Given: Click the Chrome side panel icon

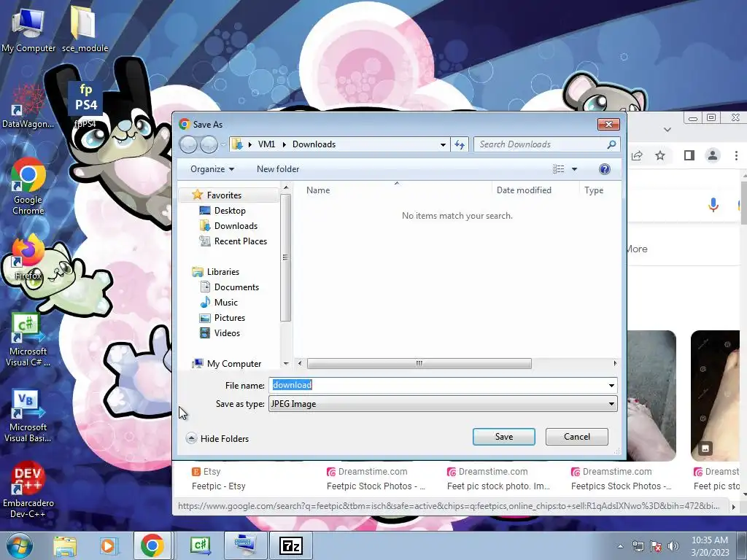Looking at the screenshot, I should pos(689,155).
